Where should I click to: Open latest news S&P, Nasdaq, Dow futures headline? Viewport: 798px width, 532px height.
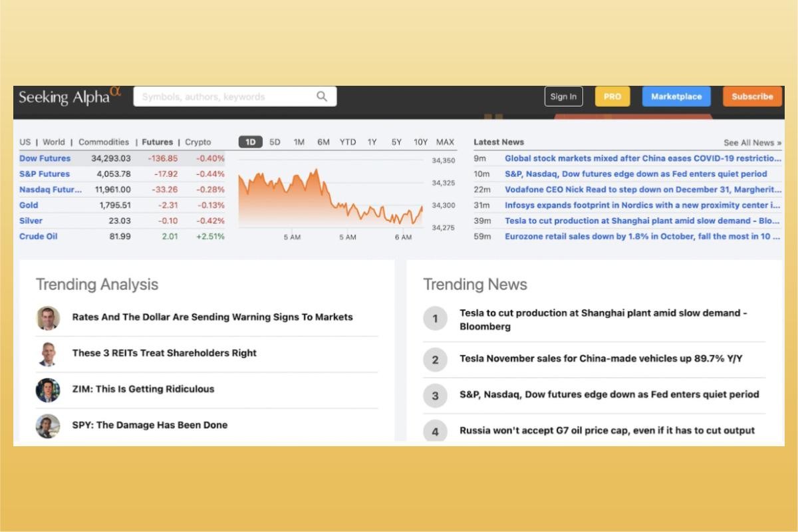[636, 174]
